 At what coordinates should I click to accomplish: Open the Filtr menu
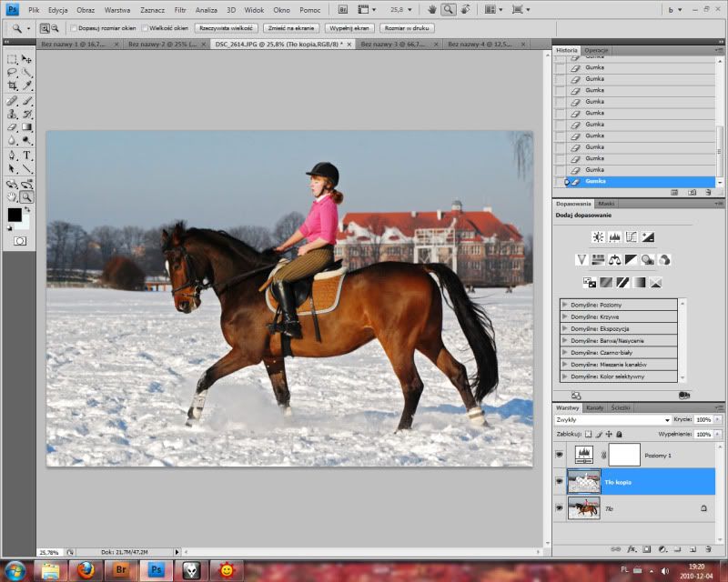pos(179,9)
